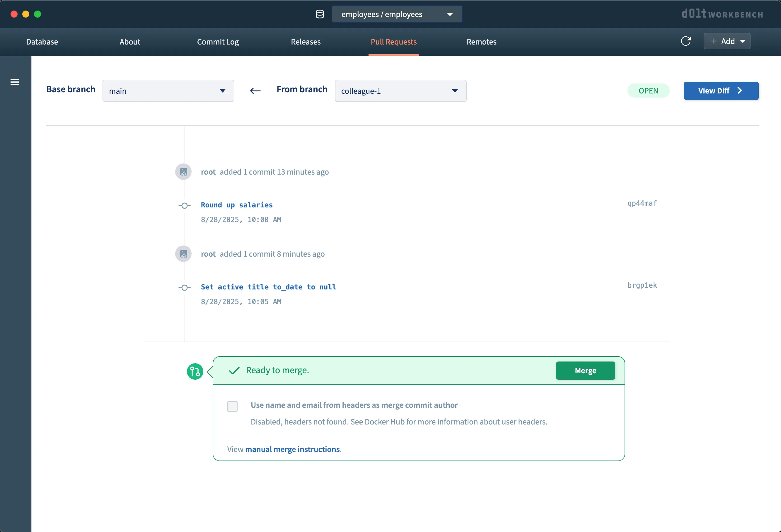Open the sidebar hamburger menu

[14, 82]
